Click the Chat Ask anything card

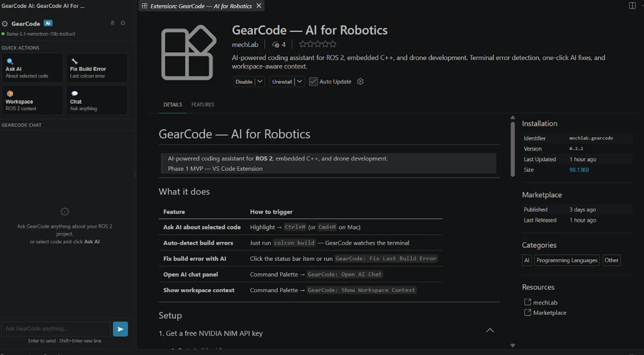pos(97,100)
